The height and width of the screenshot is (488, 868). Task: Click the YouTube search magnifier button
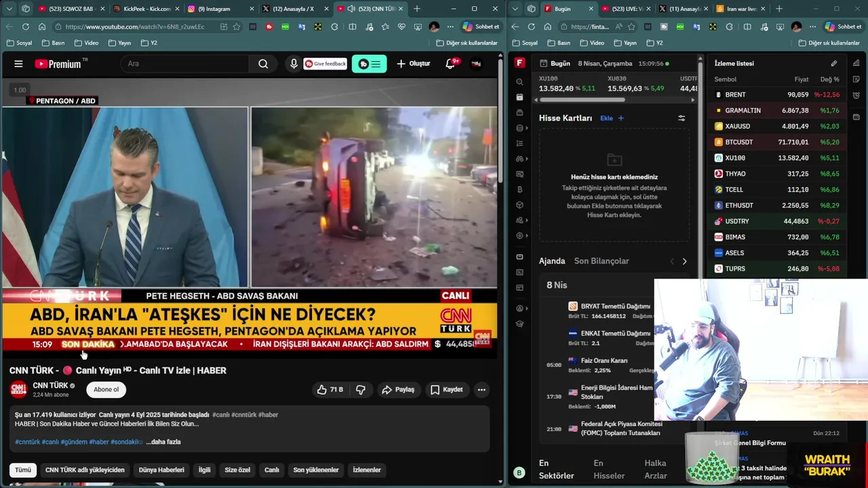(263, 64)
